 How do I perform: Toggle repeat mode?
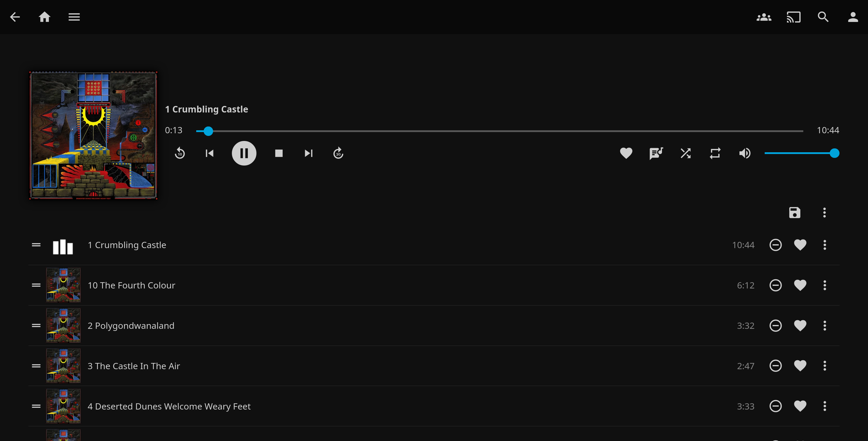715,153
